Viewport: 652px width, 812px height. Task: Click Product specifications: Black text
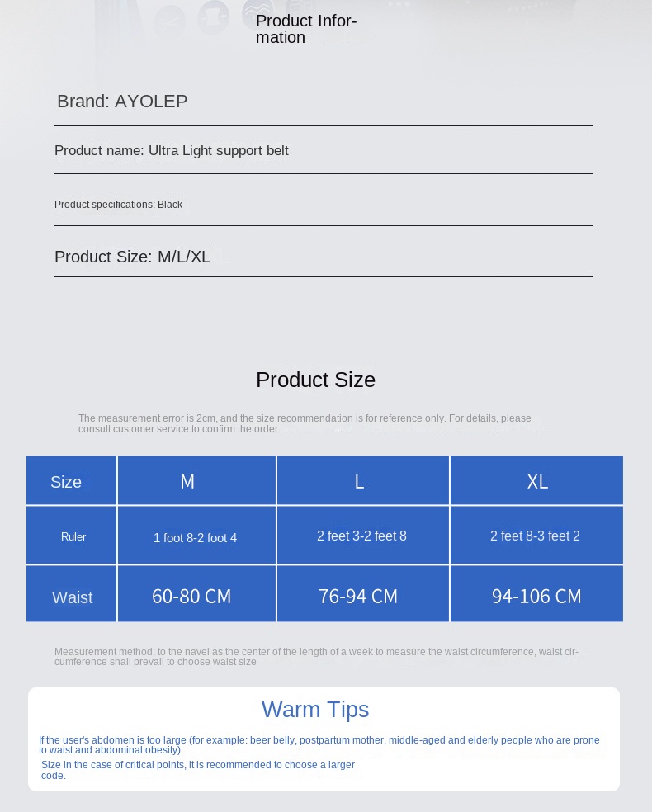[x=118, y=205]
